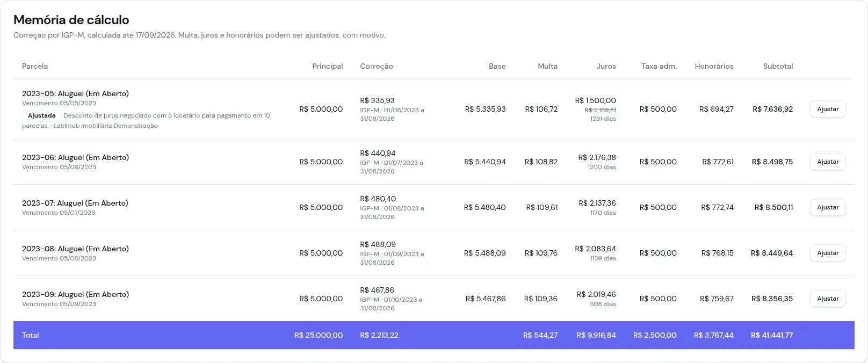Click the base value R$ 5.480,40
Image resolution: width=868 pixels, height=363 pixels.
[x=484, y=207]
